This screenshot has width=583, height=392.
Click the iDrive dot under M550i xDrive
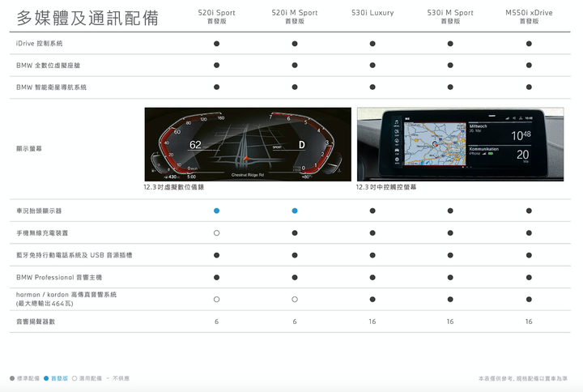[529, 44]
